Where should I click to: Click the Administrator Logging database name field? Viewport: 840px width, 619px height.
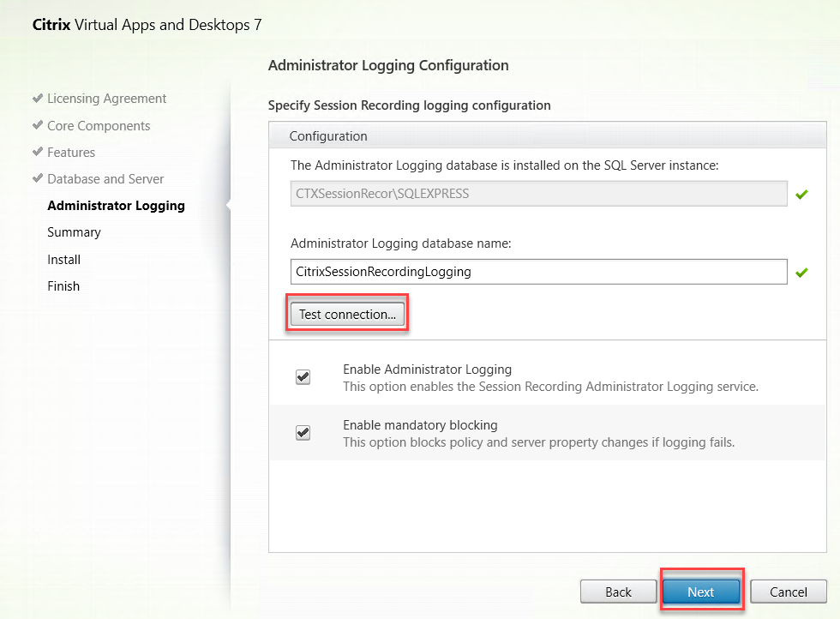click(x=538, y=272)
